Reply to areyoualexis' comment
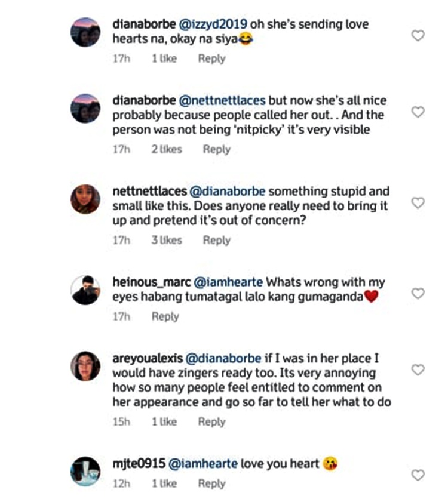This screenshot has width=448, height=502. 211,421
